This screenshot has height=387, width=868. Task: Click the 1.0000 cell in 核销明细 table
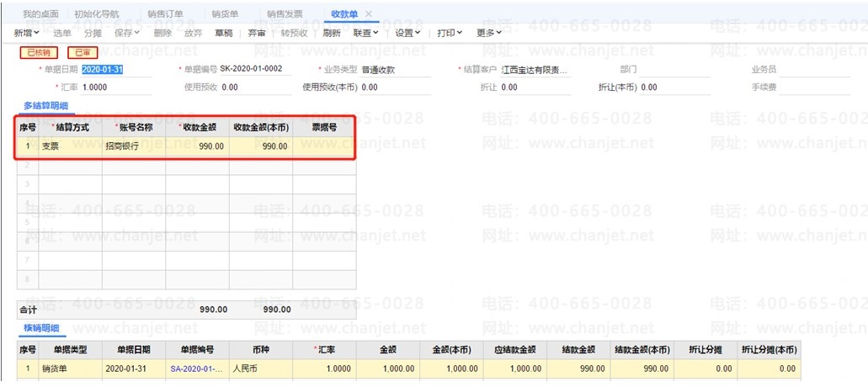(x=324, y=368)
